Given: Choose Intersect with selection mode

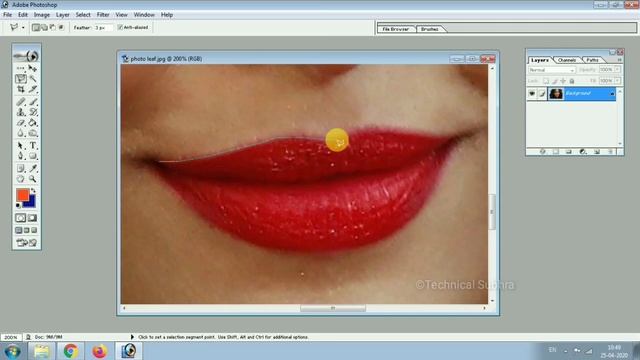Looking at the screenshot, I should [61, 27].
